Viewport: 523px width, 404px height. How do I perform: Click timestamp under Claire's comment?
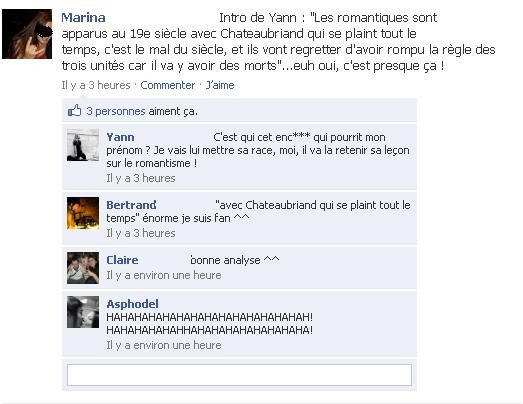pyautogui.click(x=164, y=275)
